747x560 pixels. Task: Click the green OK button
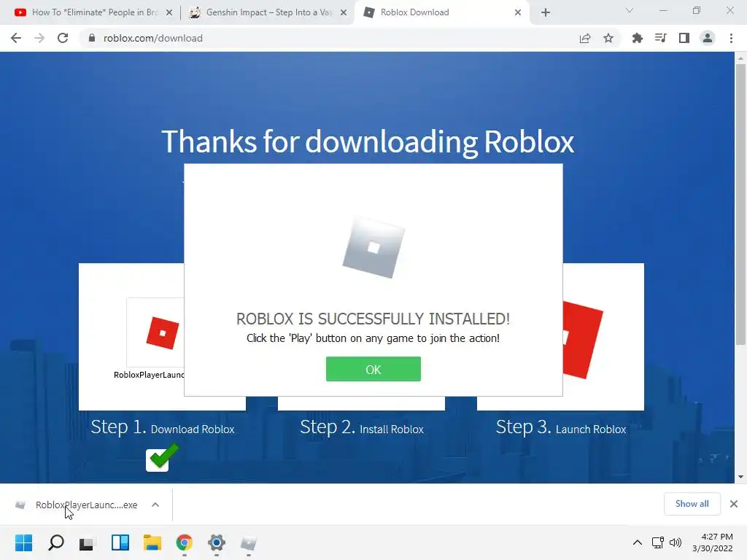tap(373, 369)
